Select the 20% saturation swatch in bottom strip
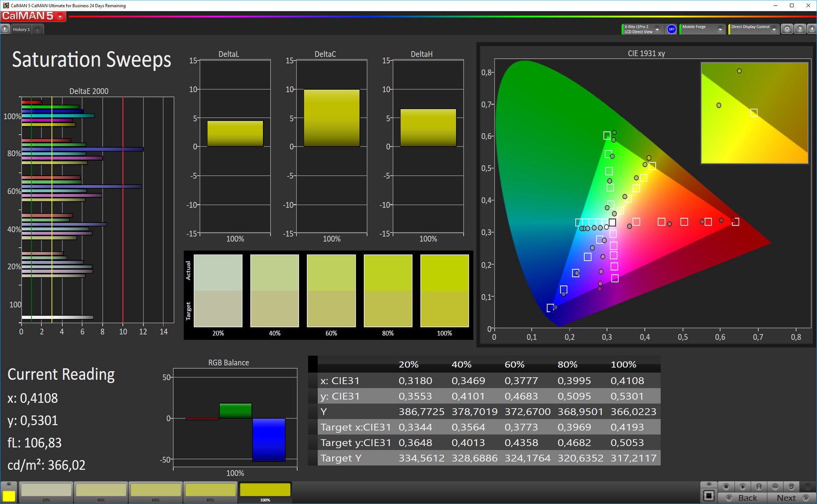Screen dimensions: 817x504 (x=46, y=490)
